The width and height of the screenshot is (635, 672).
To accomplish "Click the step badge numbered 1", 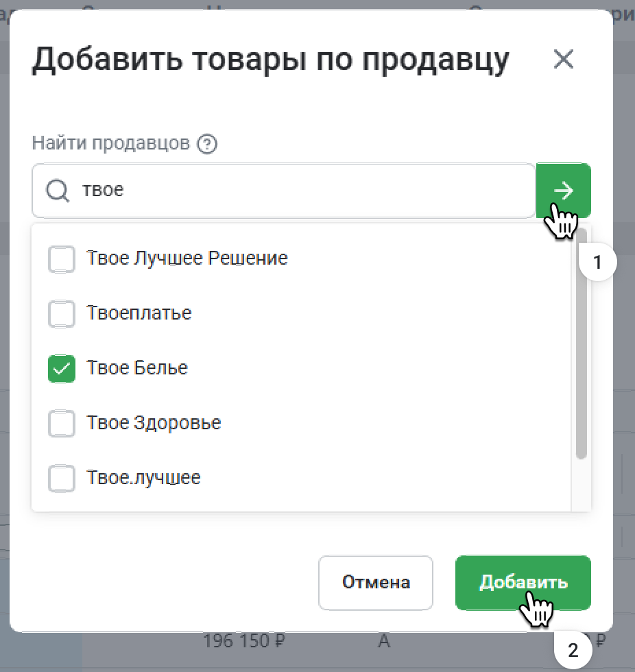I will coord(597,263).
